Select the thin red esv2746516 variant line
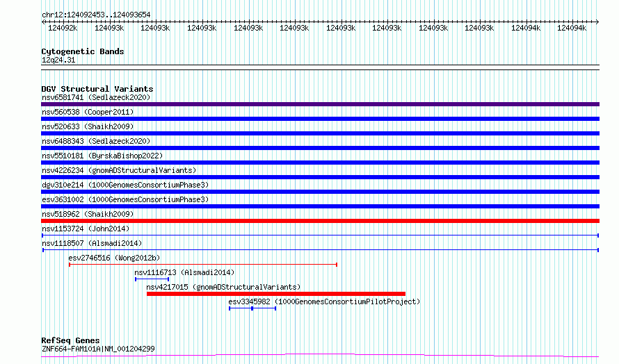Image resolution: width=619 pixels, height=364 pixels. tap(203, 265)
